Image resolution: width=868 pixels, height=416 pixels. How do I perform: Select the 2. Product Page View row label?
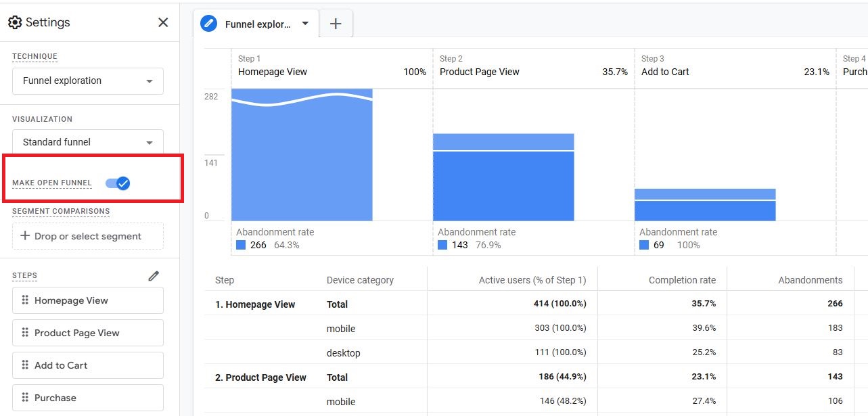[x=260, y=377]
